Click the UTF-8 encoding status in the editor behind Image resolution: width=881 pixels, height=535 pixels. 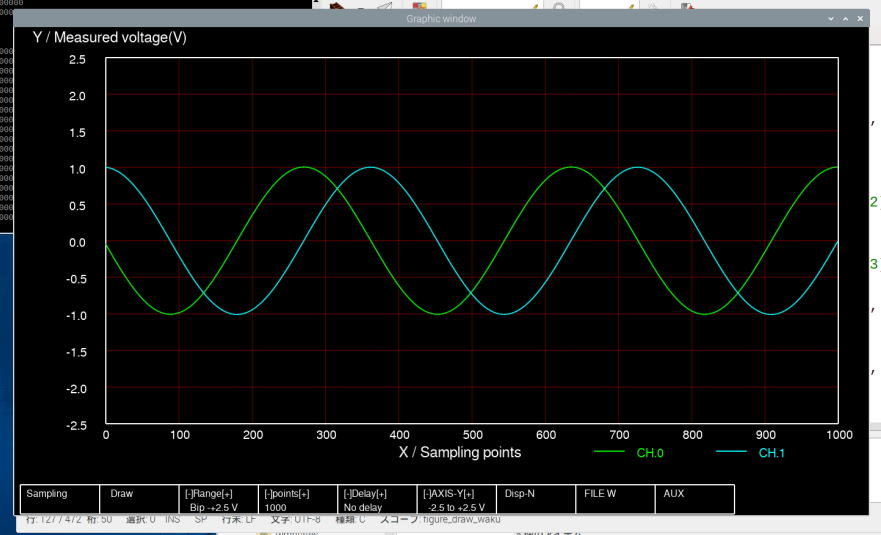(296, 519)
